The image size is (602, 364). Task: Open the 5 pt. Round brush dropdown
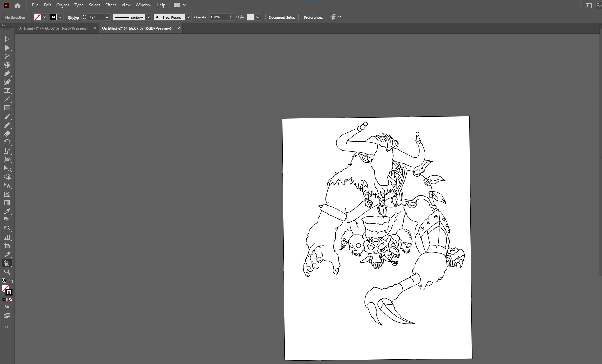click(188, 17)
